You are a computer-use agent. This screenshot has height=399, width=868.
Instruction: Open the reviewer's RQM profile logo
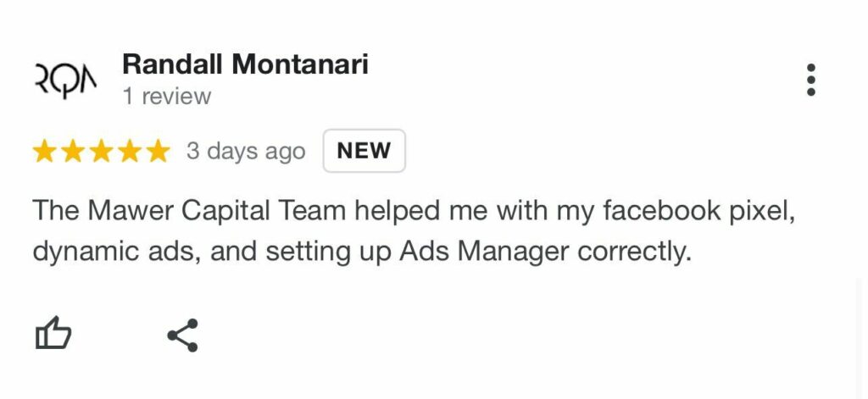point(65,80)
